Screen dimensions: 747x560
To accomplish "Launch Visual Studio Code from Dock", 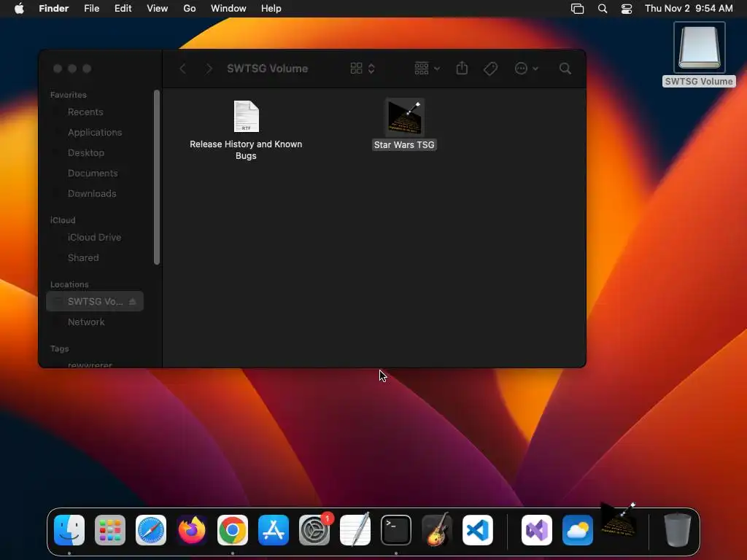I will tap(478, 530).
